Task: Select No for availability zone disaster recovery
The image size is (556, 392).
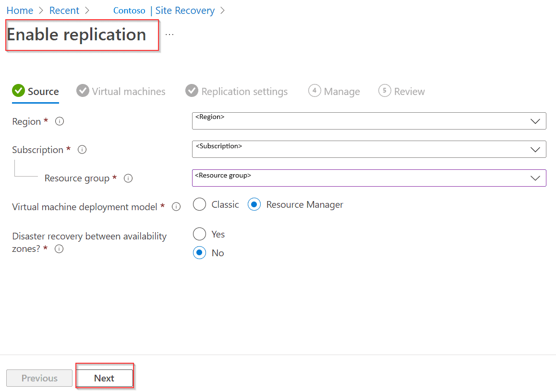Action: [199, 252]
